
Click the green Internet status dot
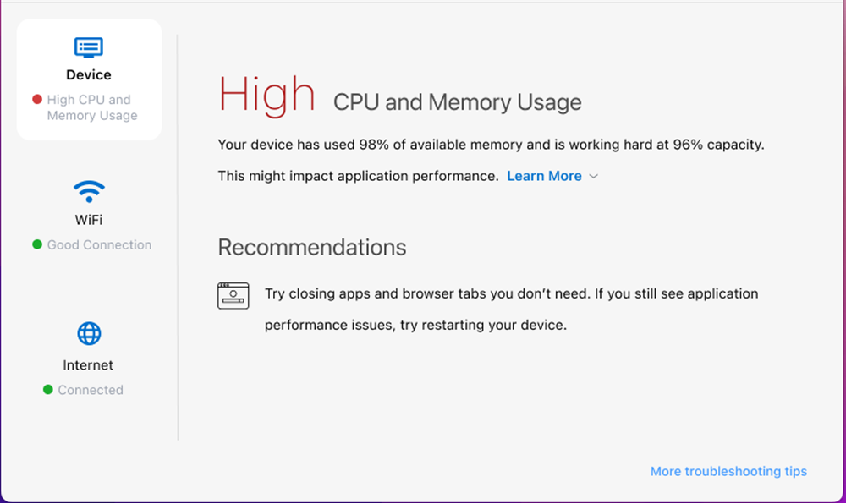point(48,390)
